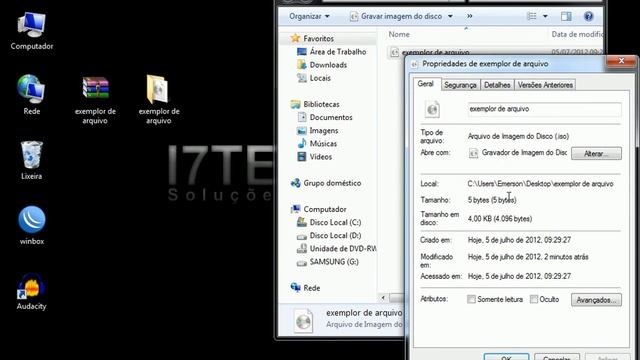
Task: Expand Bibliotecas in navigation pane
Action: pos(315,104)
